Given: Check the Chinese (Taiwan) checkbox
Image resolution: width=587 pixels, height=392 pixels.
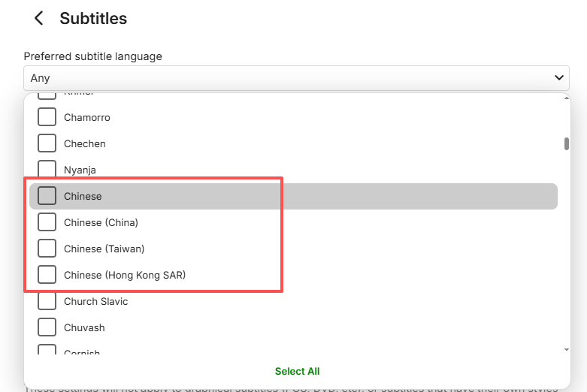Looking at the screenshot, I should (x=47, y=249).
